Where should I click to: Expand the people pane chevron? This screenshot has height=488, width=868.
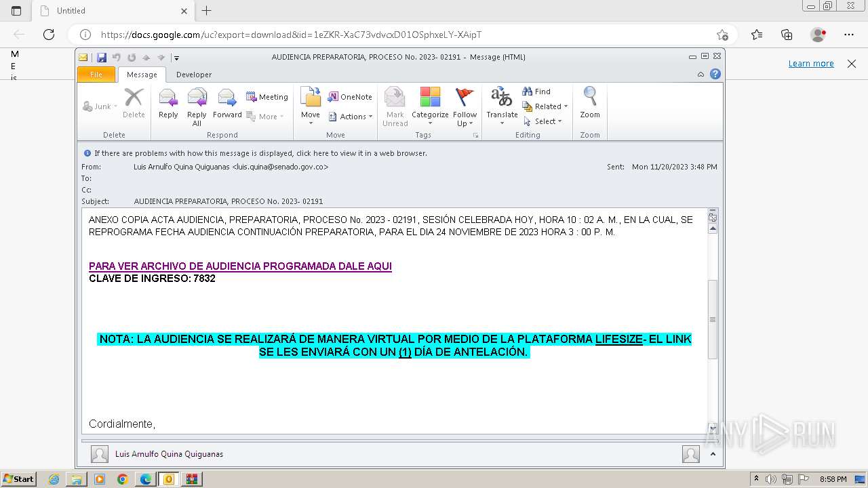713,454
